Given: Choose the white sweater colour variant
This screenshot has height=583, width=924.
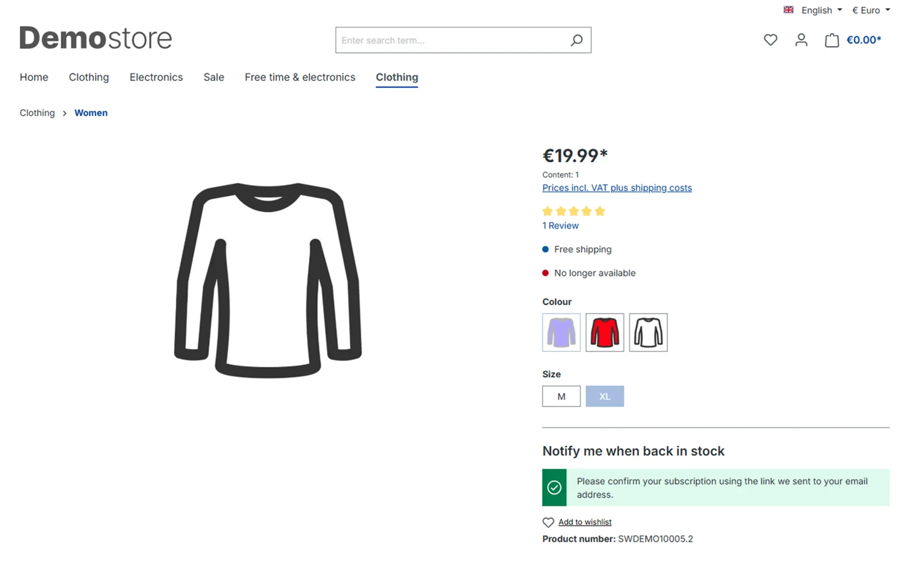Looking at the screenshot, I should 648,333.
